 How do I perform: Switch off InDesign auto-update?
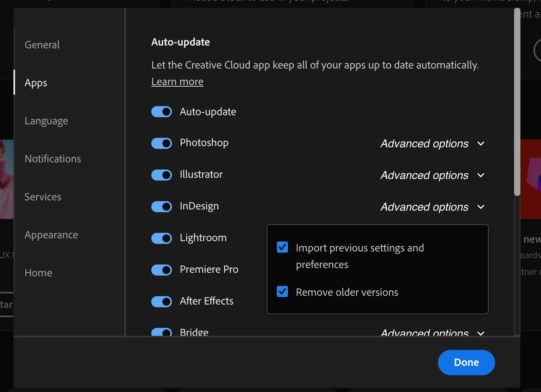162,207
